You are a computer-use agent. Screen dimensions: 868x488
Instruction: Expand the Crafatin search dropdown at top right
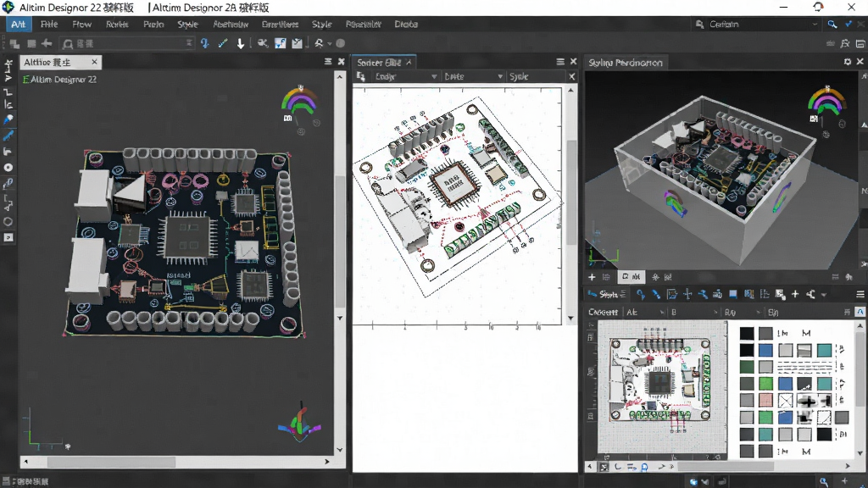pyautogui.click(x=815, y=25)
